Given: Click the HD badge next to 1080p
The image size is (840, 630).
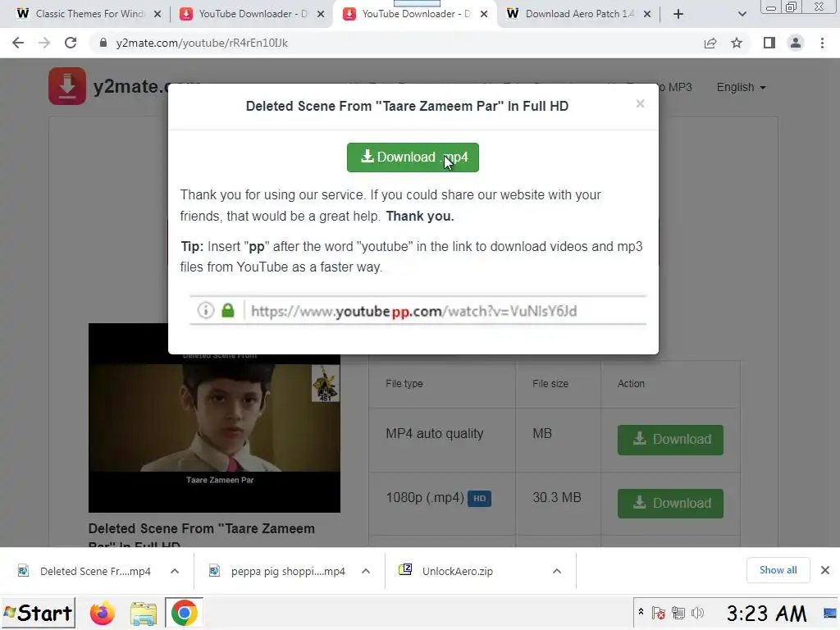Looking at the screenshot, I should (479, 499).
